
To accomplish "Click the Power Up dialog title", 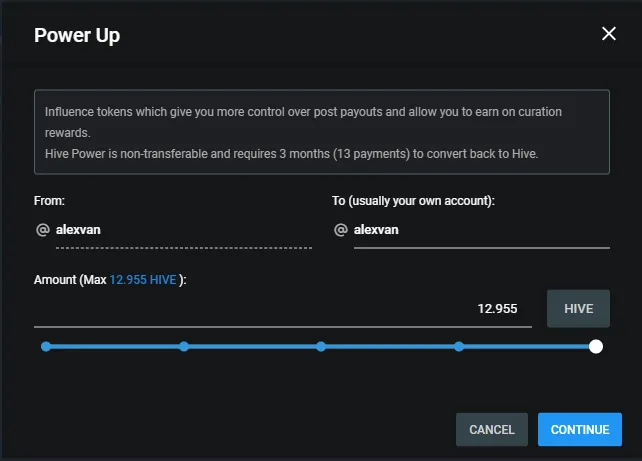I will (x=77, y=35).
